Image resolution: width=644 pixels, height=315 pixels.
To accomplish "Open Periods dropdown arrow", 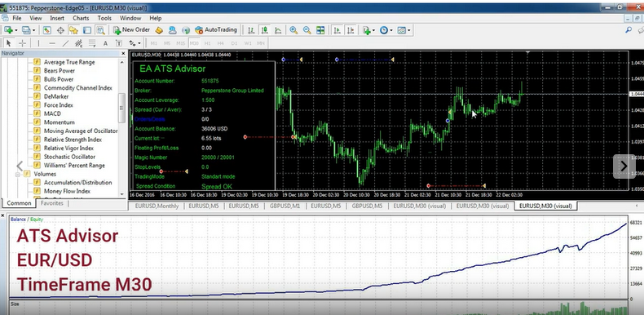I will [x=391, y=30].
